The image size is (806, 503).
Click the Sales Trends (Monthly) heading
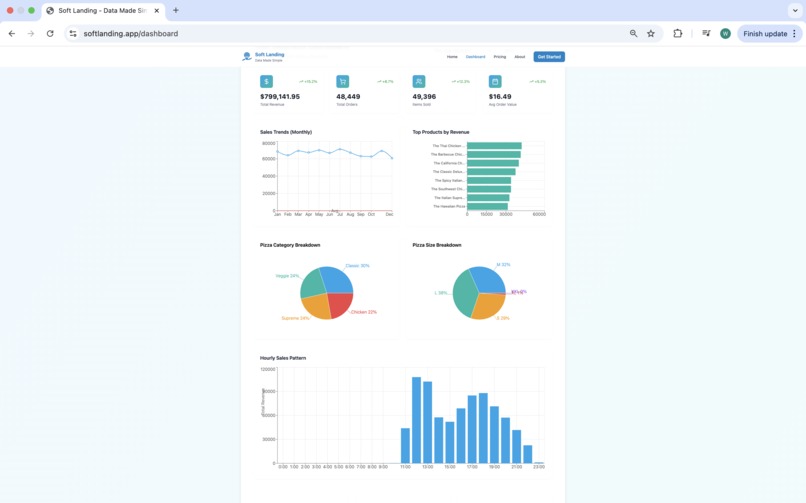286,132
